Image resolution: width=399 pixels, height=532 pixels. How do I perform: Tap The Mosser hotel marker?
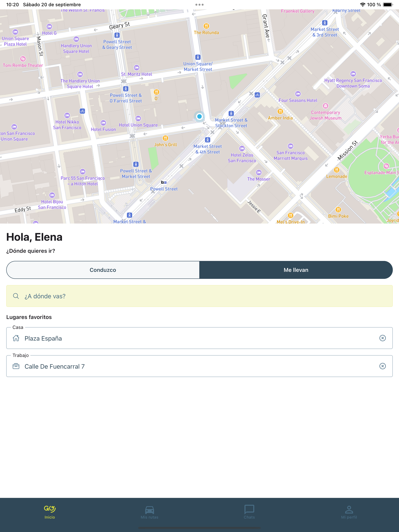[x=259, y=173]
